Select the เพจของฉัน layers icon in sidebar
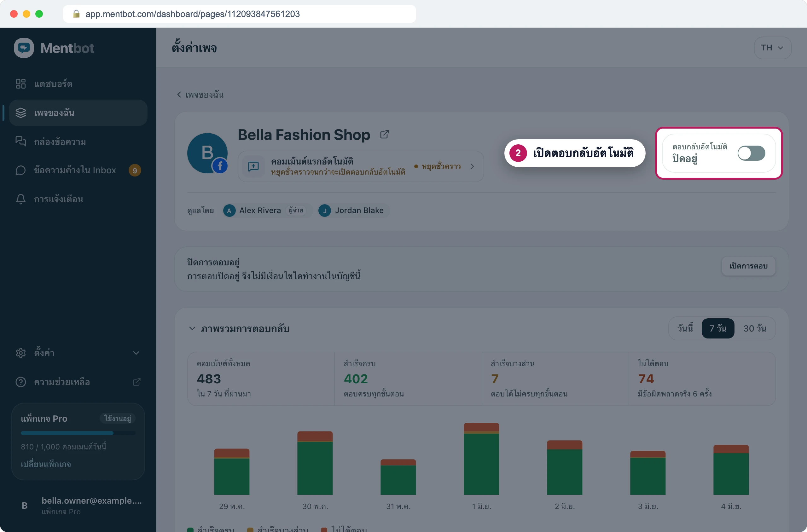Viewport: 807px width, 532px height. 21,113
